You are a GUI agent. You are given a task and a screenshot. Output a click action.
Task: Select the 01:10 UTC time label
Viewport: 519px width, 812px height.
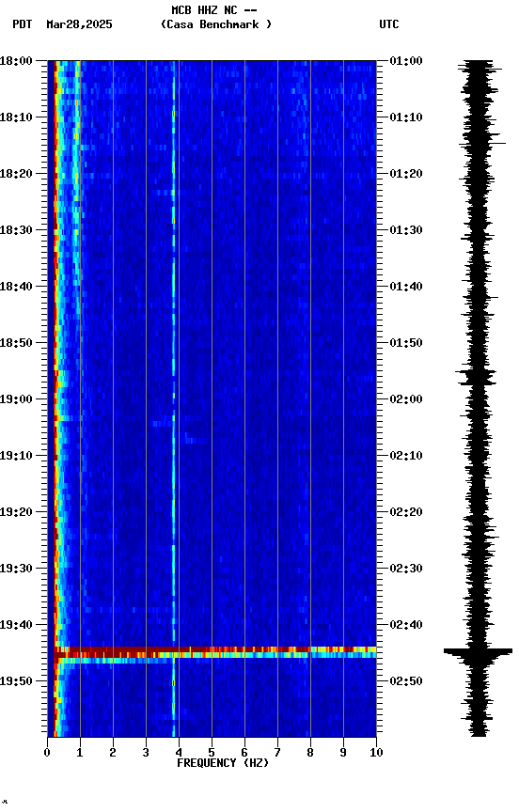[x=406, y=117]
